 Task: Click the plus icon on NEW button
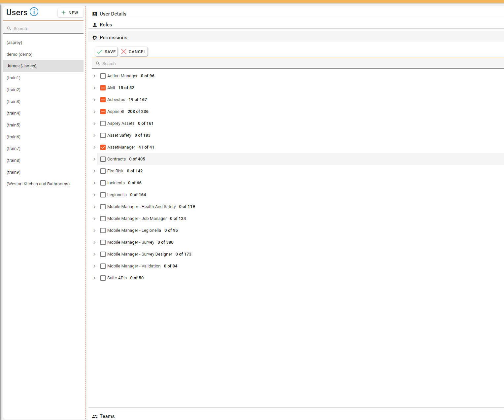(x=64, y=13)
